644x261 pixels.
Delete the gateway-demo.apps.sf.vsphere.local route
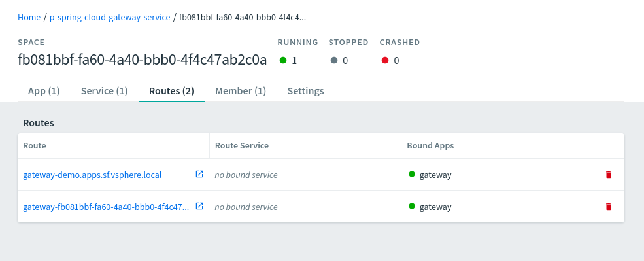click(x=609, y=175)
